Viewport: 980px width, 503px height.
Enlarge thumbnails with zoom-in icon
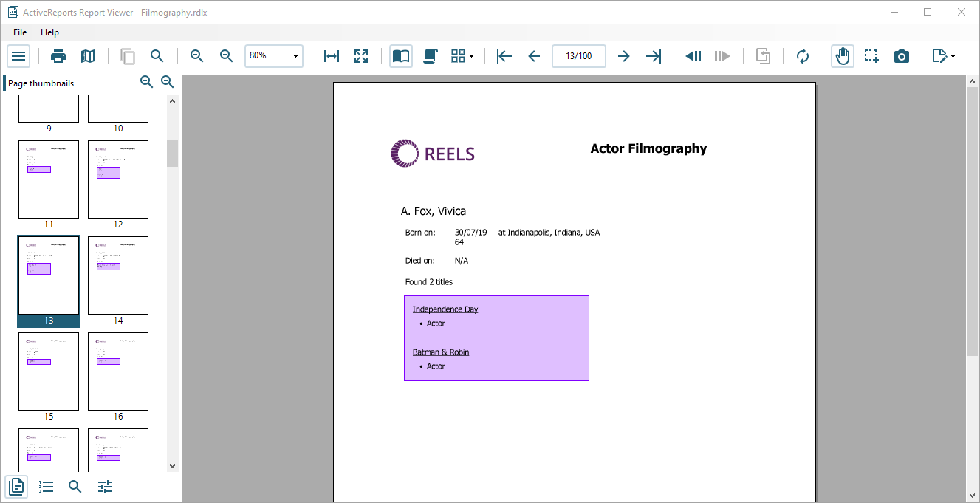(x=146, y=82)
